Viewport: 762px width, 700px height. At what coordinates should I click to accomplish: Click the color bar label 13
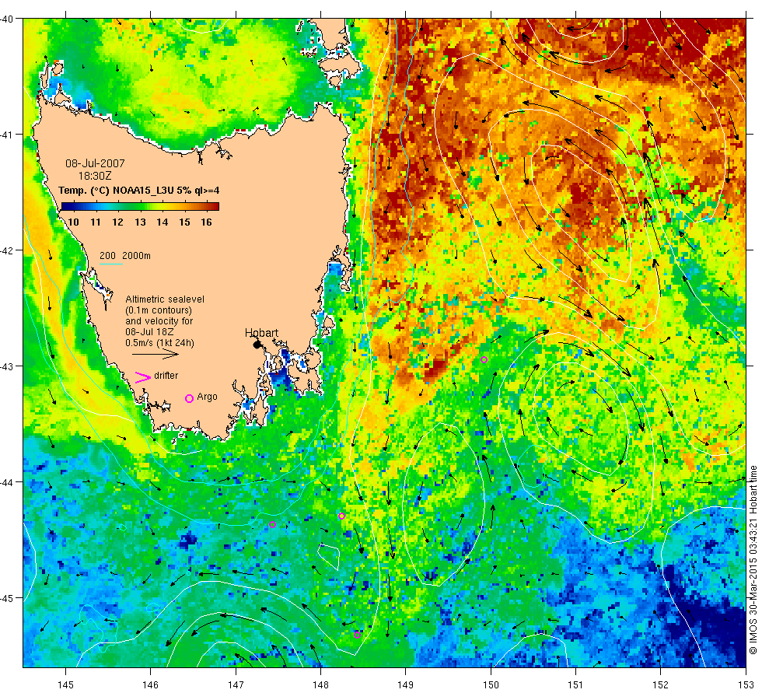(x=140, y=222)
